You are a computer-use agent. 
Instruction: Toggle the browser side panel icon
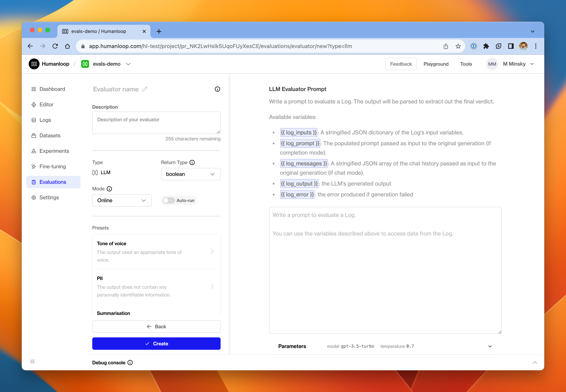click(511, 46)
